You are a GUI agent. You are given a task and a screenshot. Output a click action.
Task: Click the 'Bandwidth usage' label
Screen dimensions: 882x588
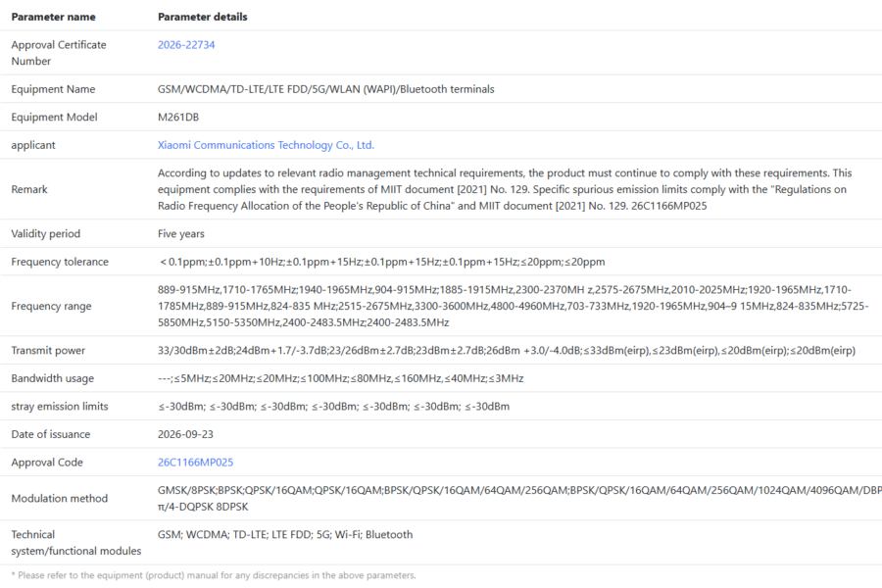pos(52,378)
